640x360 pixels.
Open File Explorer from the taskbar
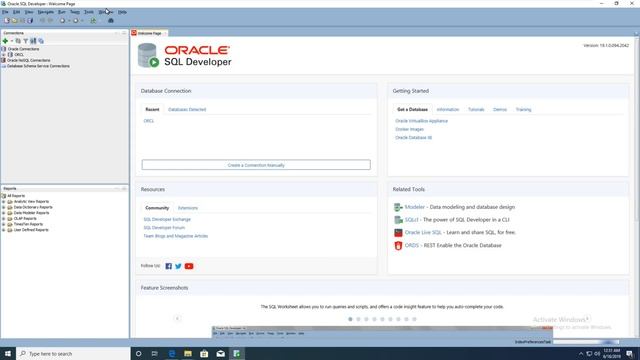click(188, 353)
